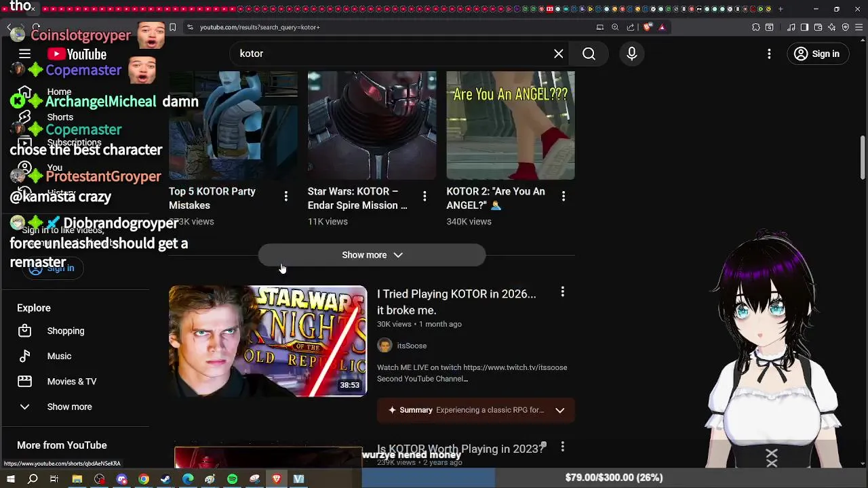Viewport: 868px width, 488px height.
Task: Go to the YouTube logo homepage
Action: [x=77, y=54]
